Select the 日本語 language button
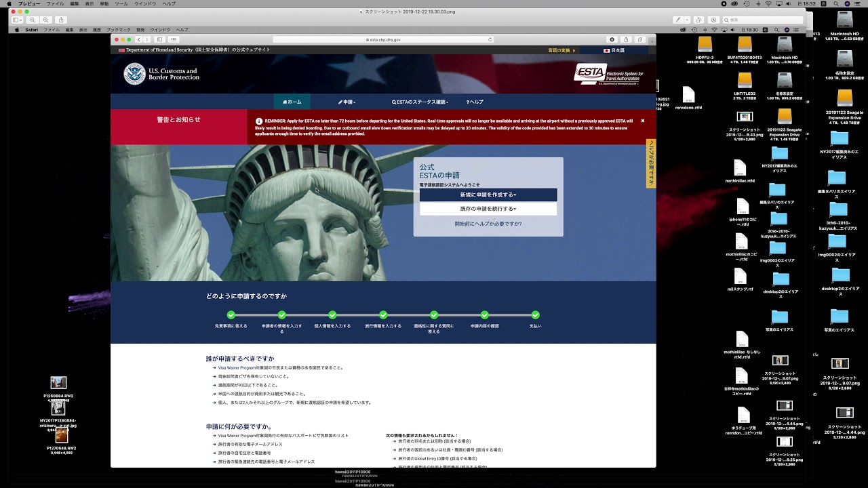 pos(614,50)
